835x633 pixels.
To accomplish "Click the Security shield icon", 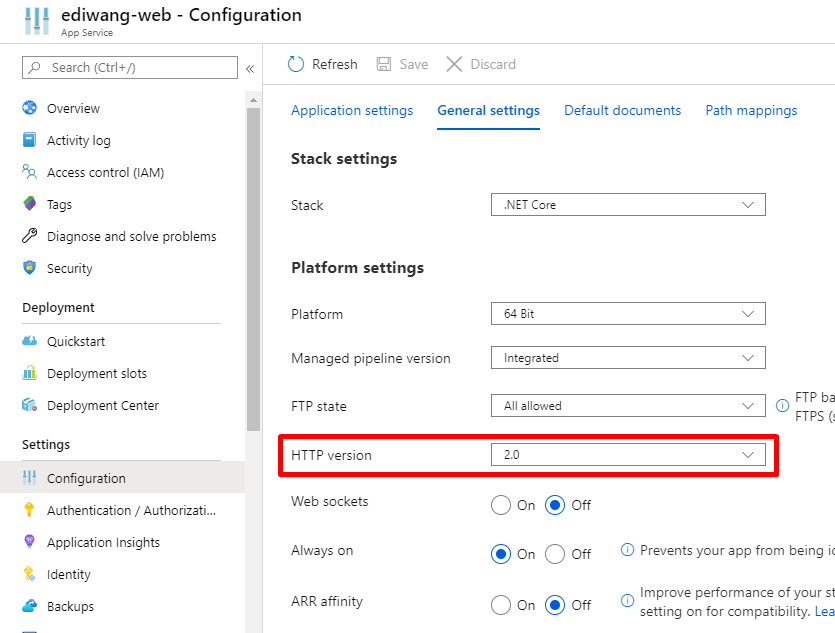I will point(30,268).
